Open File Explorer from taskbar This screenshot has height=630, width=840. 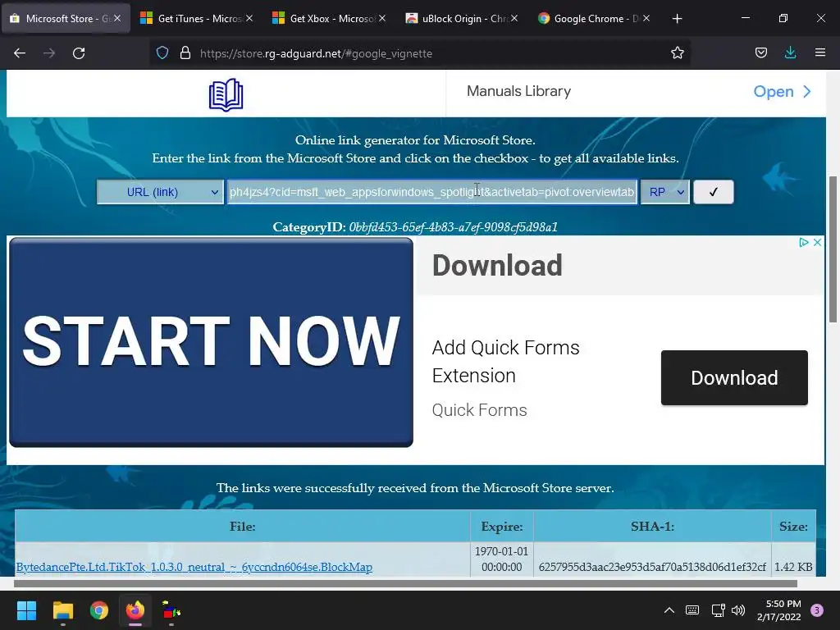coord(62,610)
